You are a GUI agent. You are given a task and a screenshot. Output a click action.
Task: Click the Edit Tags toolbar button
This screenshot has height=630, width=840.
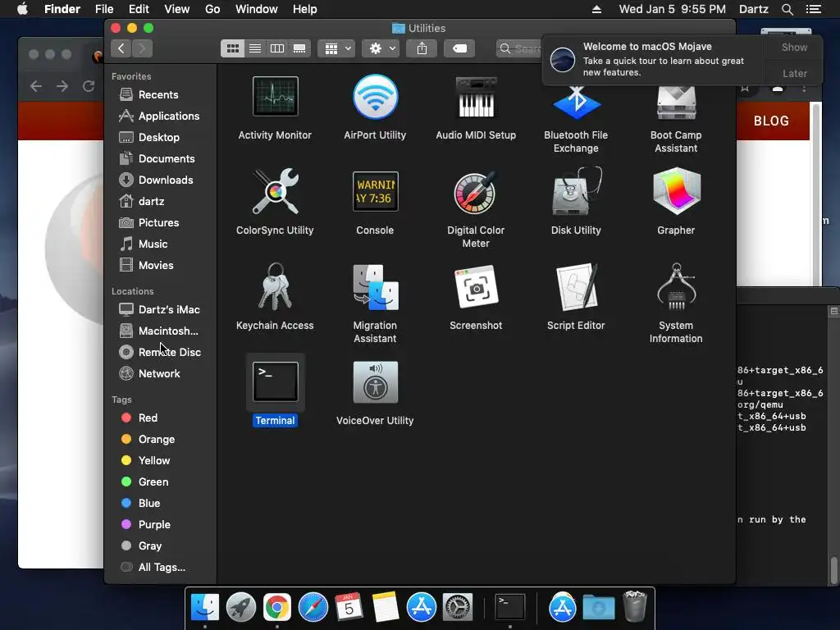pyautogui.click(x=459, y=48)
